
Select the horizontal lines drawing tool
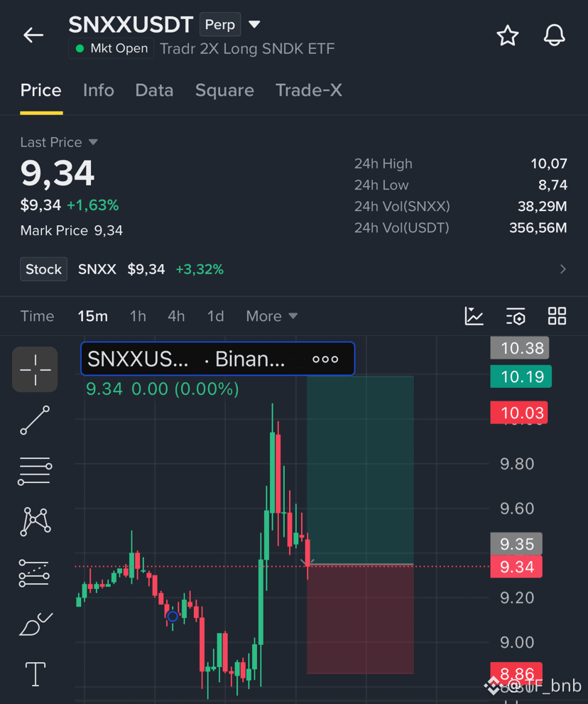tap(35, 471)
